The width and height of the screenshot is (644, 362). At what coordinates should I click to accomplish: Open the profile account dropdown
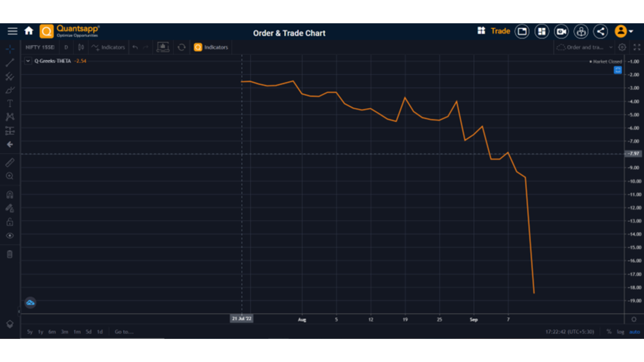click(x=623, y=31)
